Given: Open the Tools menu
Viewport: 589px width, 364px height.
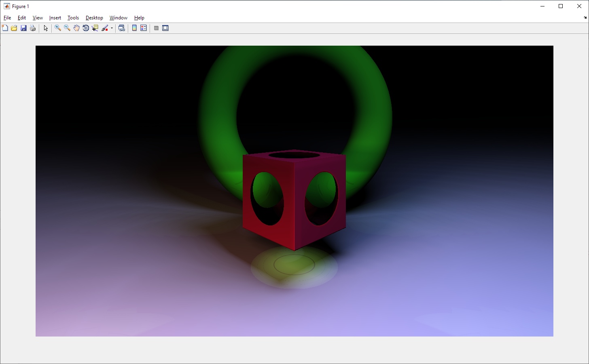Looking at the screenshot, I should pyautogui.click(x=73, y=18).
